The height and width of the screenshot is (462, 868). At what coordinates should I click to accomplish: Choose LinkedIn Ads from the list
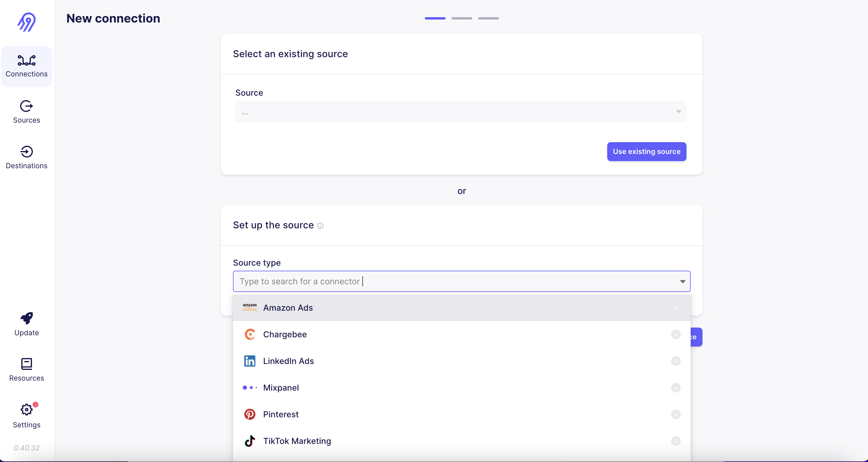(x=462, y=361)
